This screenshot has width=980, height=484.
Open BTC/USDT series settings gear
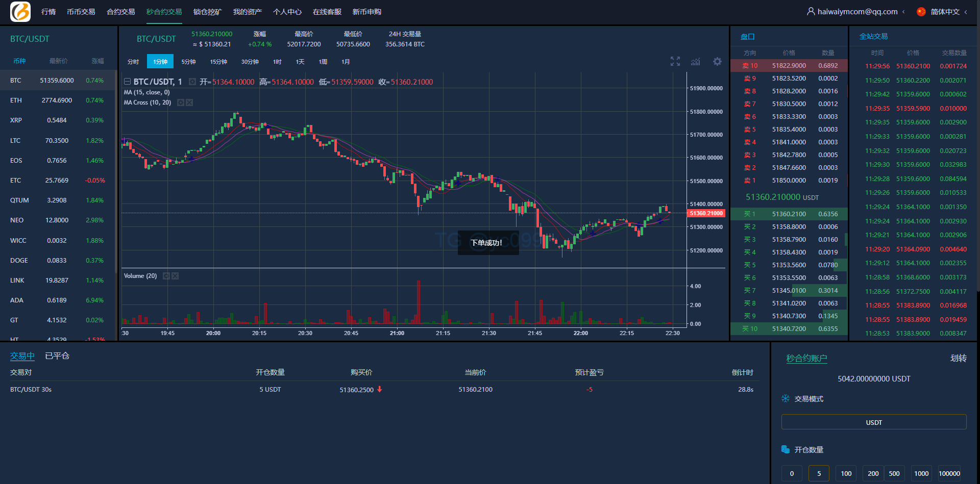tap(192, 82)
